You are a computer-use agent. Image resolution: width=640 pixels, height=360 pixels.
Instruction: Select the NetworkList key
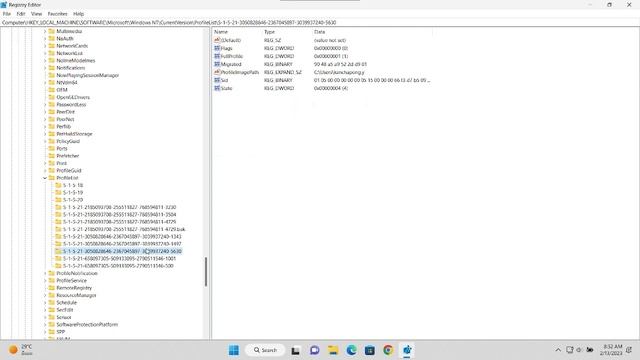tap(69, 53)
